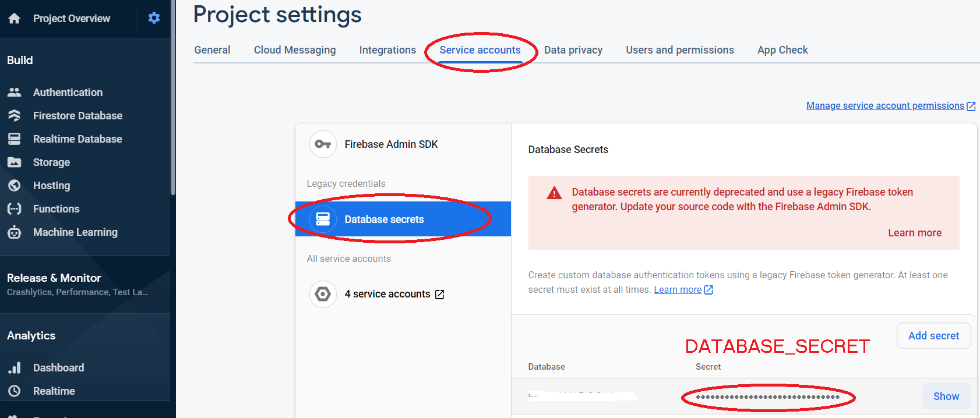This screenshot has width=980, height=418.
Task: Click the Realtime Database icon
Action: [x=15, y=139]
